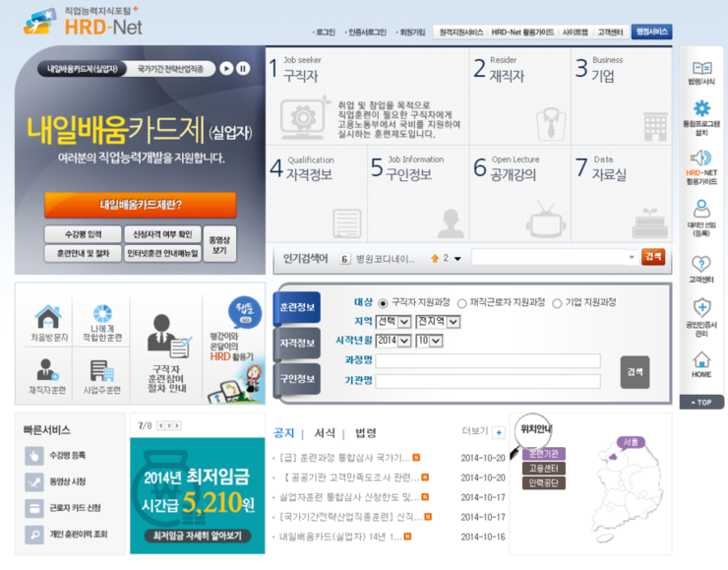Image resolution: width=728 pixels, height=570 pixels.
Task: Switch to 자격정보 search tab
Action: (297, 344)
